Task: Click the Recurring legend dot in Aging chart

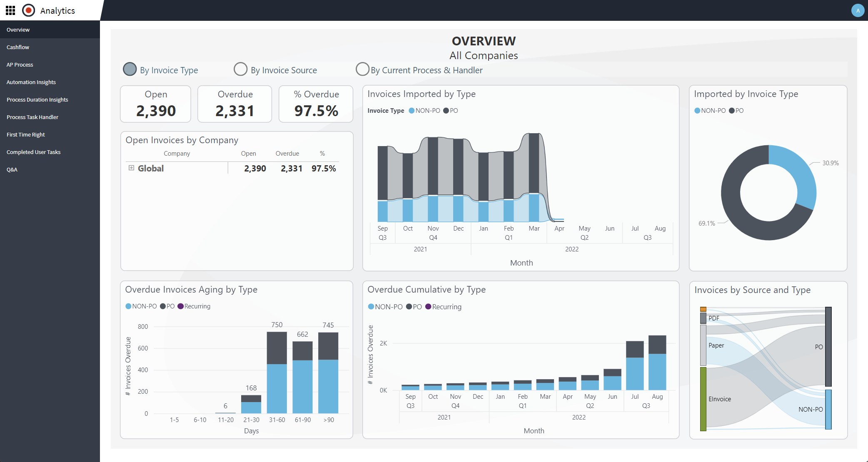Action: [180, 306]
